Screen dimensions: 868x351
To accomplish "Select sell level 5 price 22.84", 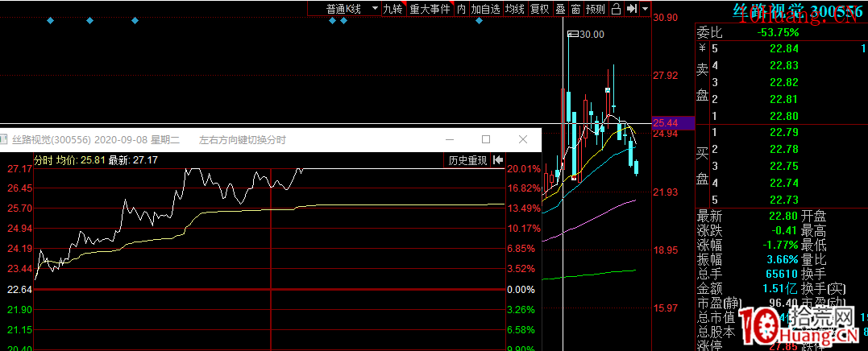I will point(784,48).
